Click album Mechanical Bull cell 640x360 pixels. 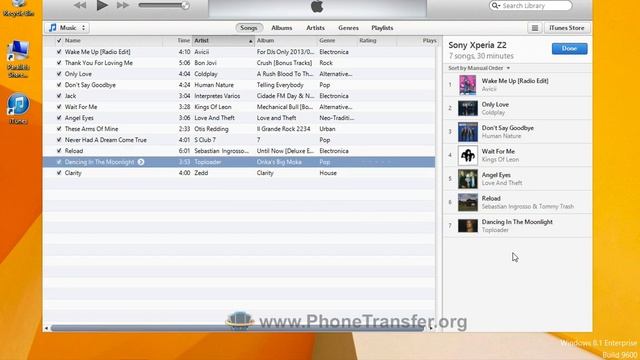284,107
